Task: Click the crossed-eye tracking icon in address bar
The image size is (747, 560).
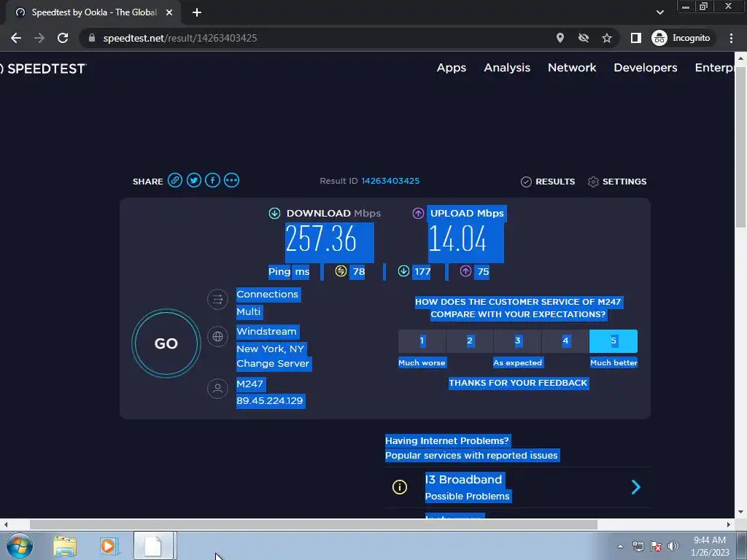Action: pos(584,38)
